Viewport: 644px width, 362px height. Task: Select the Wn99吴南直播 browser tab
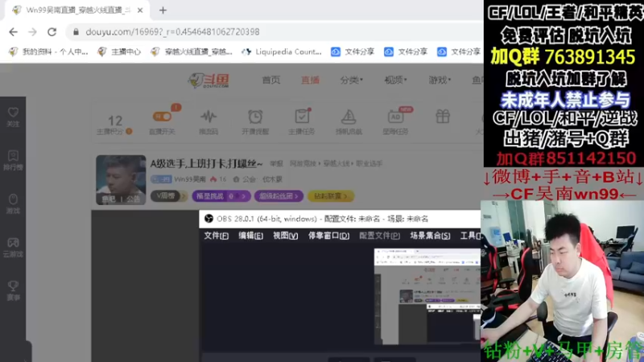(77, 10)
